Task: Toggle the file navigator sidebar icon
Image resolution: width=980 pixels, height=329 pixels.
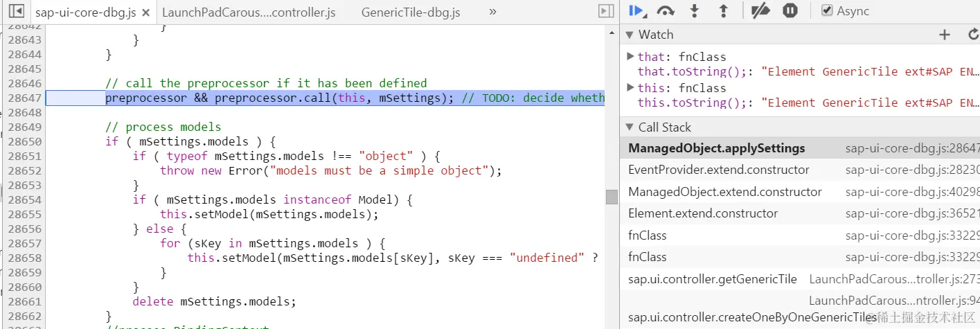Action: point(19,12)
